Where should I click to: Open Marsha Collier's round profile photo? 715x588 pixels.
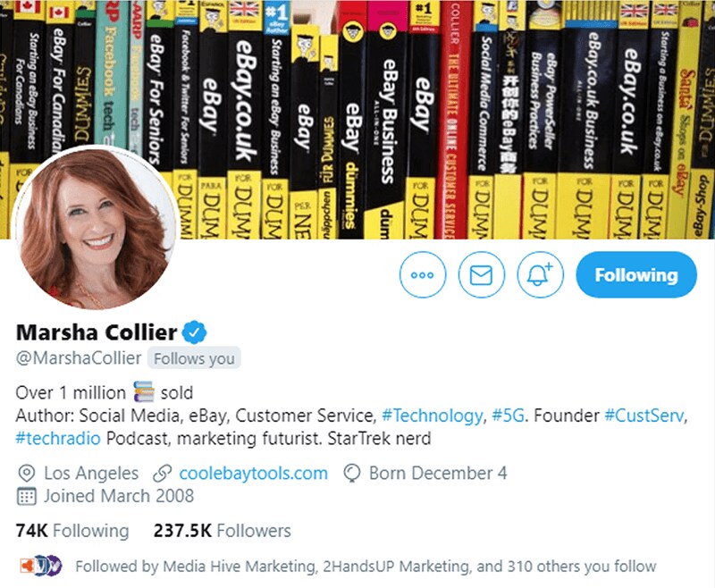[95, 227]
